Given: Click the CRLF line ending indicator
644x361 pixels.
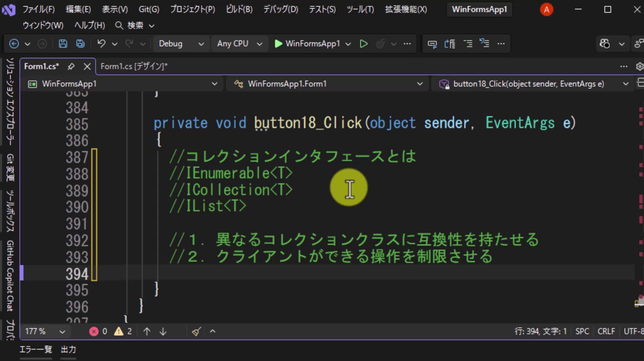Looking at the screenshot, I should (x=606, y=331).
